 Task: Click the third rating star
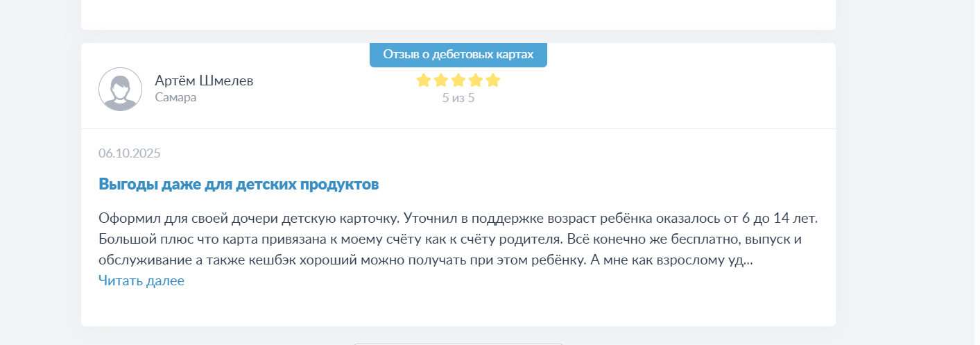(458, 81)
